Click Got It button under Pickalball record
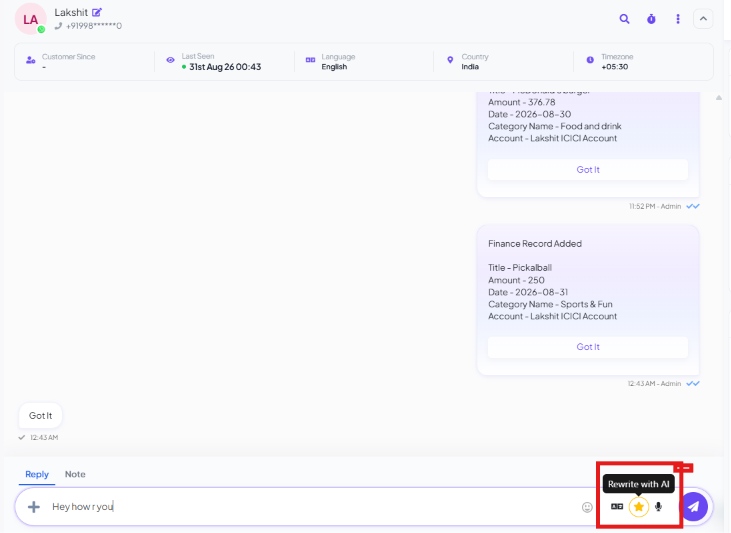 588,347
